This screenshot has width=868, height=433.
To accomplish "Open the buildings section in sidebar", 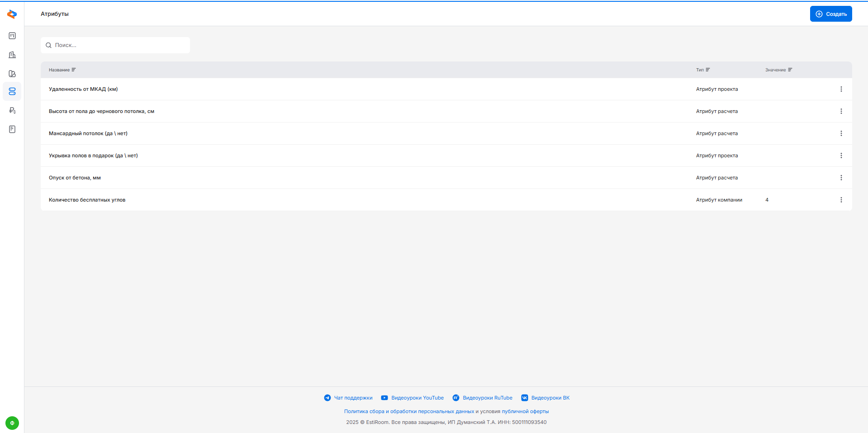I will click(x=12, y=55).
